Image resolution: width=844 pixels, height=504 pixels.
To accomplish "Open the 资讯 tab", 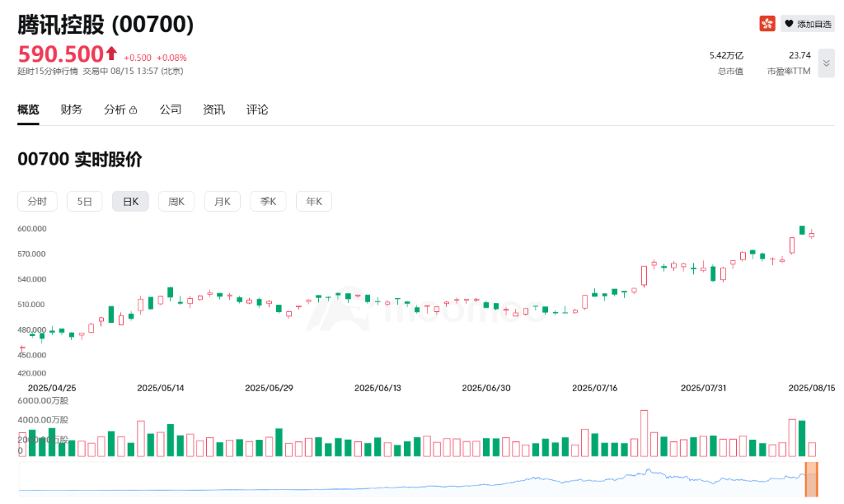I will [213, 110].
